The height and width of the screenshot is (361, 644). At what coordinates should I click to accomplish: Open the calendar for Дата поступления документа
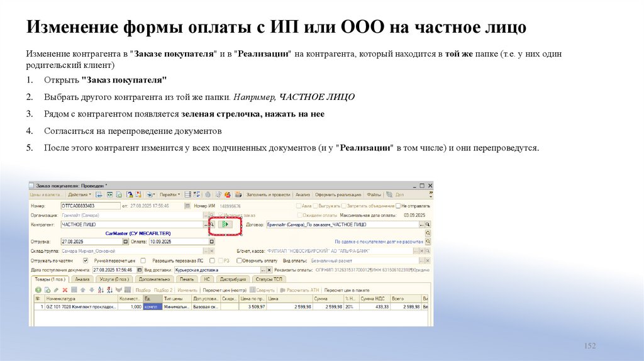[140, 270]
